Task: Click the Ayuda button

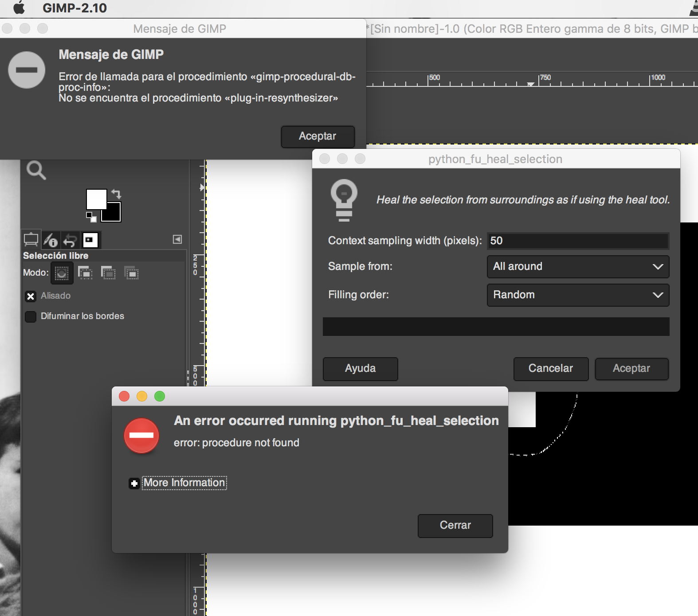Action: (x=361, y=369)
